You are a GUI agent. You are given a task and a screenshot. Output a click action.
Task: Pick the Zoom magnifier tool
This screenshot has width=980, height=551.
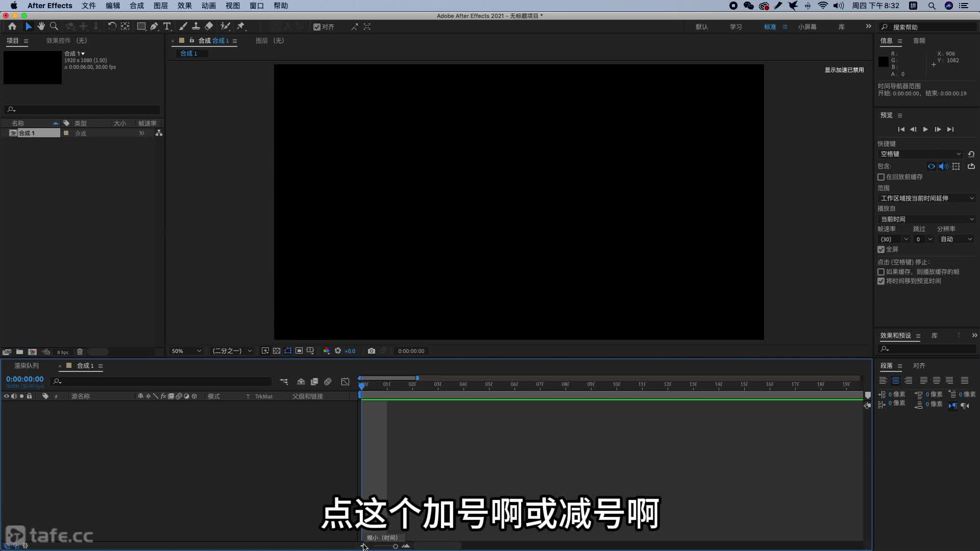tap(54, 27)
